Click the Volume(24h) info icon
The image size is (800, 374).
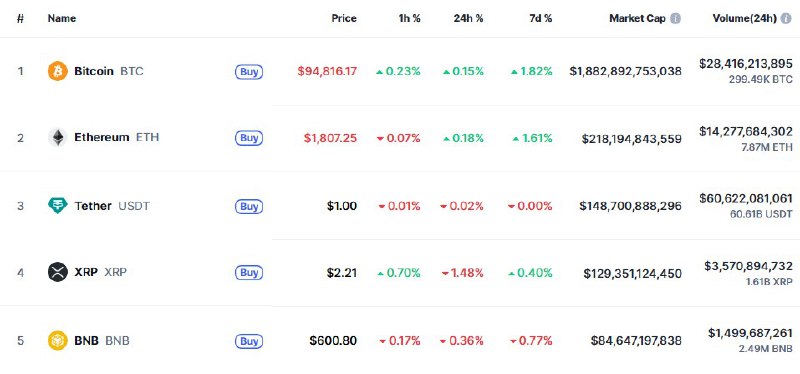(786, 18)
